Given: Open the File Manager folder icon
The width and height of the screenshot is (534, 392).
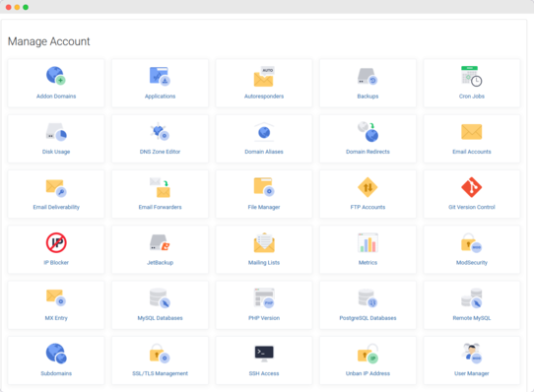Looking at the screenshot, I should (x=264, y=186).
